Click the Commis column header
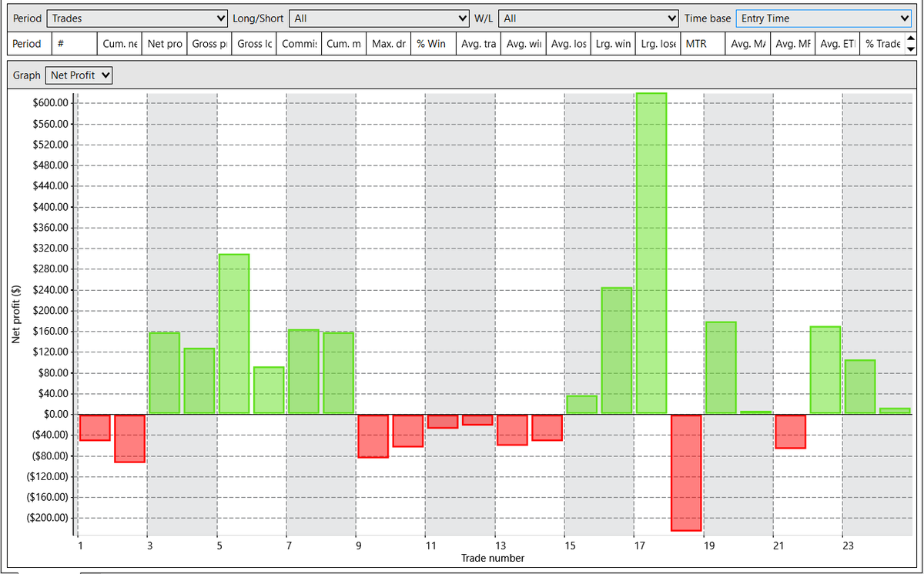This screenshot has height=574, width=924. (299, 44)
